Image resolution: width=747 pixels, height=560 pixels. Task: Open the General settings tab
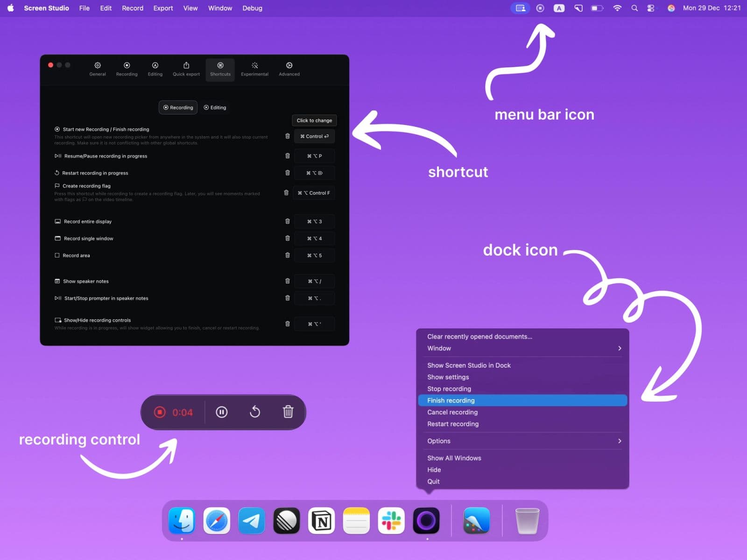[98, 69]
